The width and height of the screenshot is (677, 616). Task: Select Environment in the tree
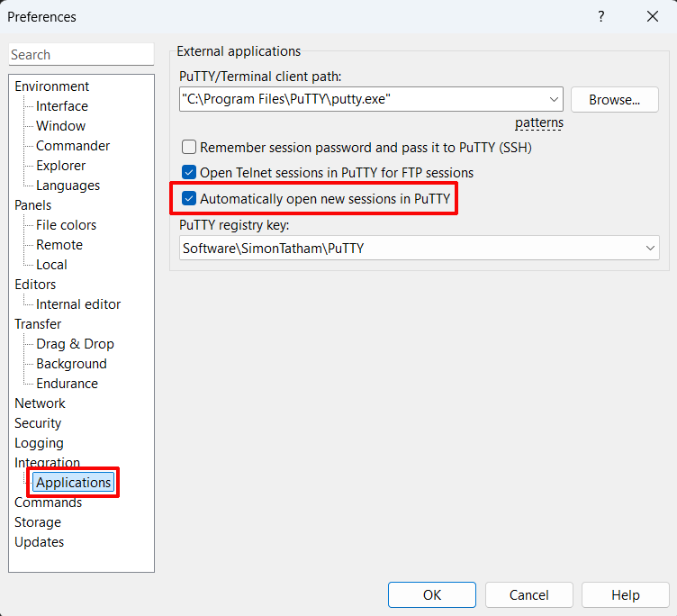52,86
